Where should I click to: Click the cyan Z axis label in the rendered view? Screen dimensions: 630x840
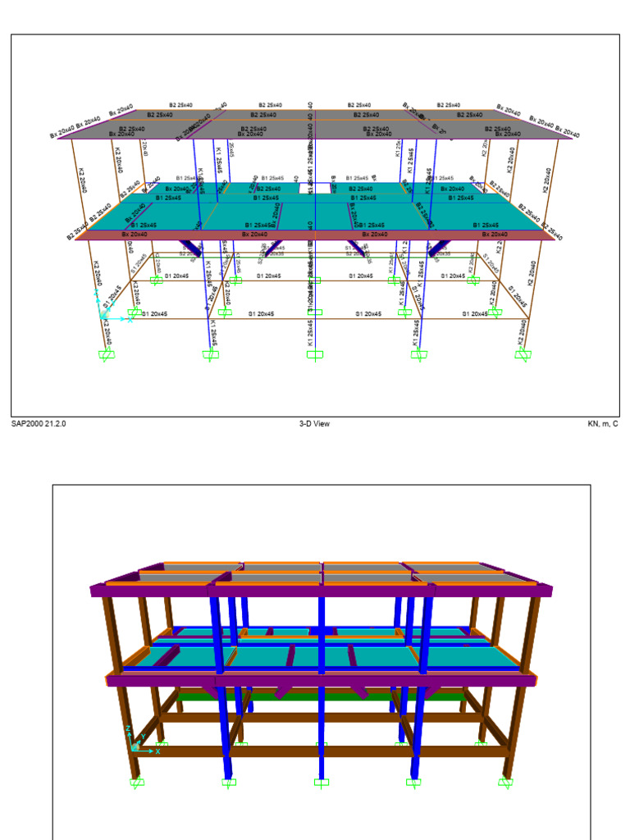click(129, 729)
